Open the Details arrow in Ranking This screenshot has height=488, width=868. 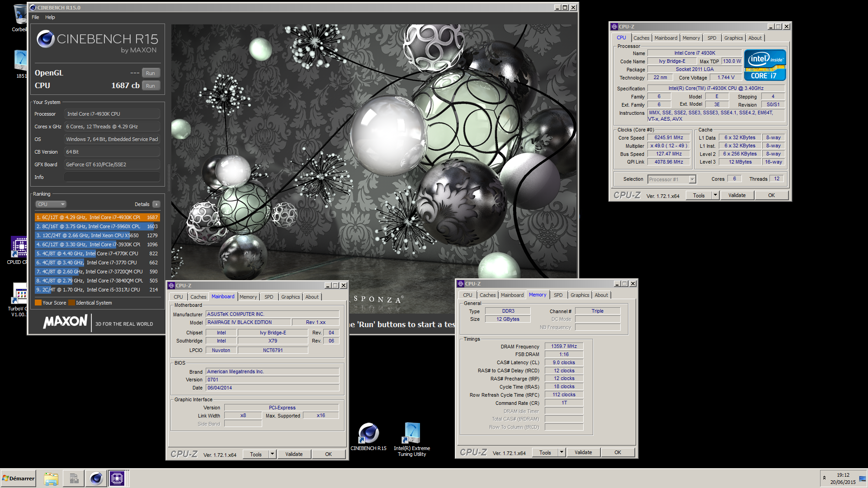tap(156, 204)
